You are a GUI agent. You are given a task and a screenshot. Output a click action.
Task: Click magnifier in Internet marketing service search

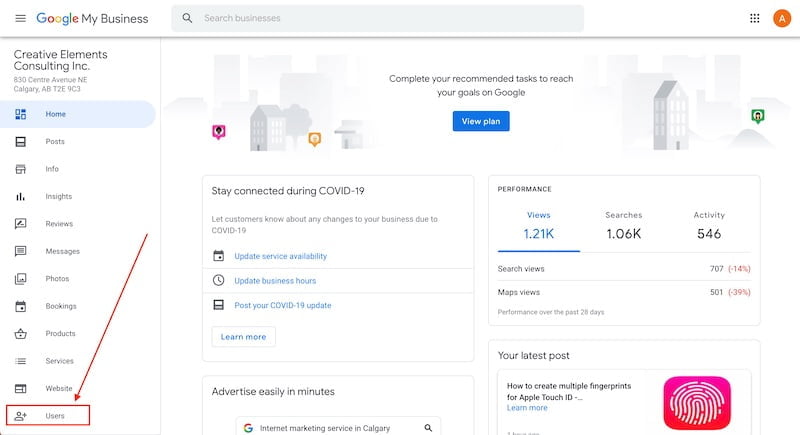[428, 428]
